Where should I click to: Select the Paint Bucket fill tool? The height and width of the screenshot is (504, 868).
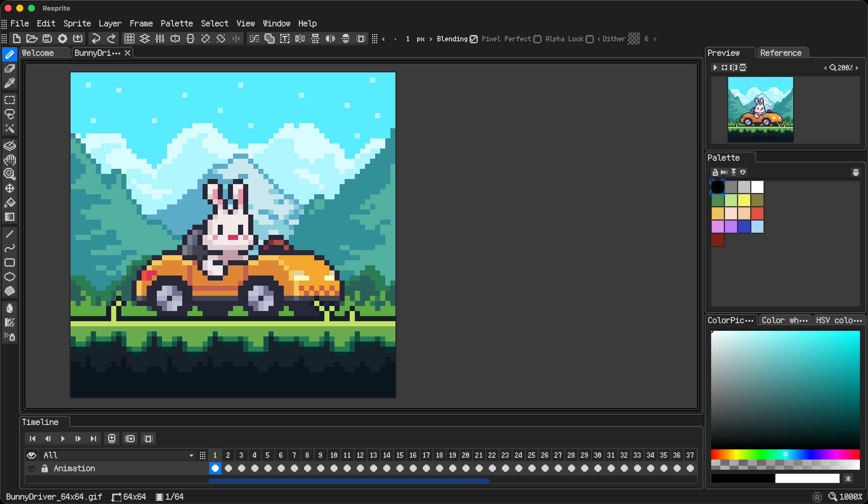(10, 203)
